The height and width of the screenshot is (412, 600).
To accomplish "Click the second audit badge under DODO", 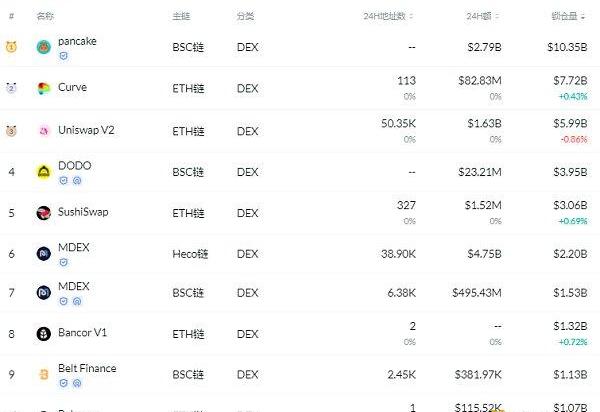I will tap(77, 181).
